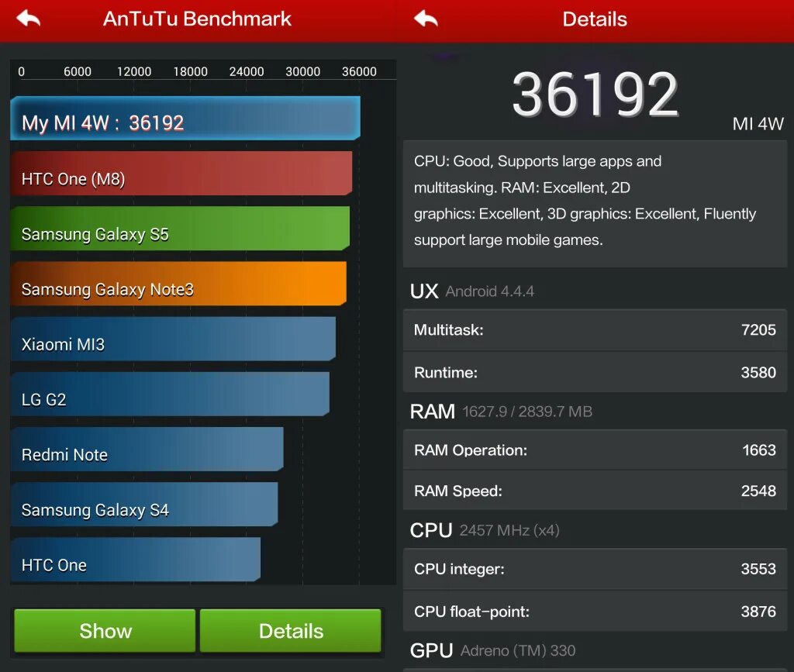This screenshot has height=672, width=794.
Task: Select the My MI 4W score bar
Action: coord(185,118)
